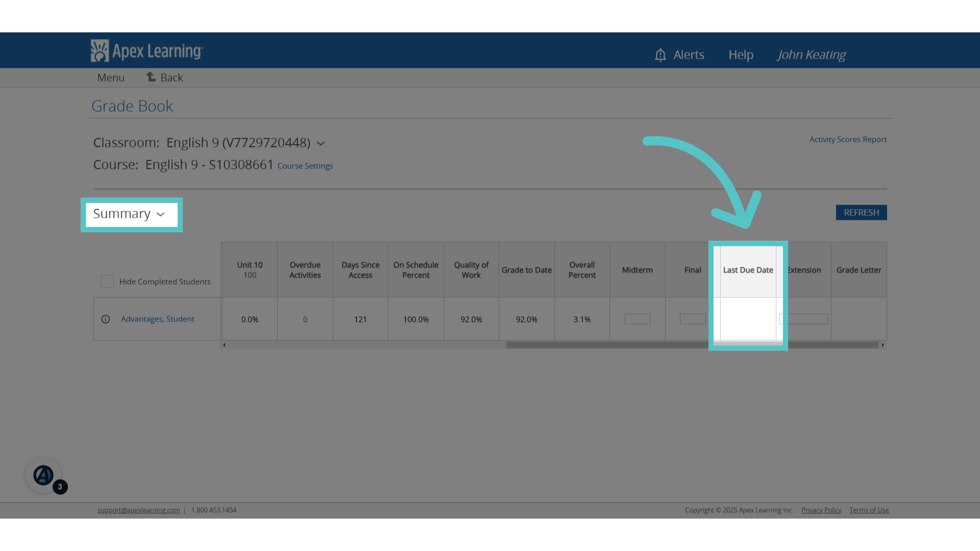The image size is (980, 551).
Task: Open the John Keating user menu
Action: coord(811,55)
